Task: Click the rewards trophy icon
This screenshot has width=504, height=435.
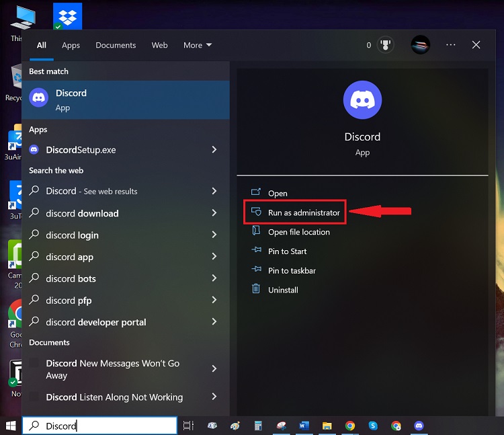Action: point(385,44)
